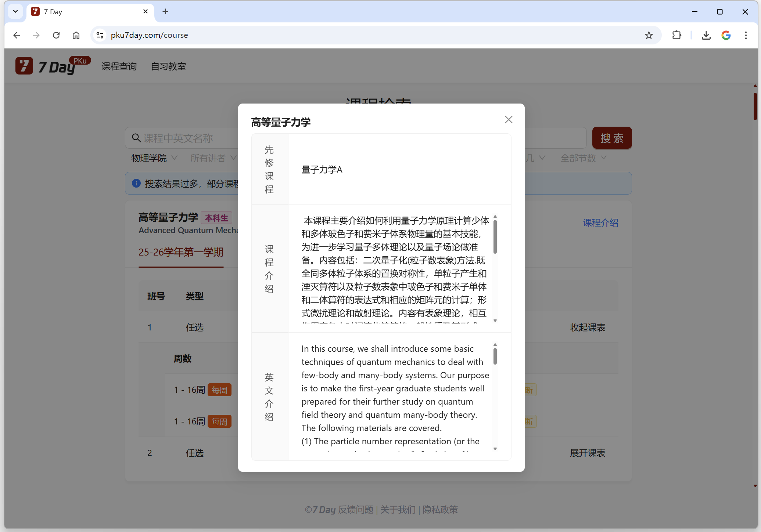This screenshot has height=532, width=761.
Task: Bookmark this page with the star icon
Action: [x=649, y=35]
